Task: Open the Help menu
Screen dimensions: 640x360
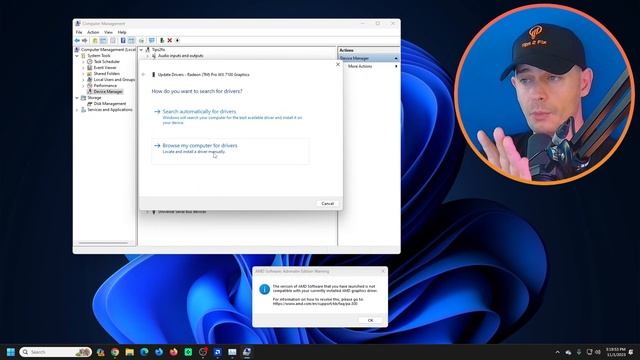Action: (x=122, y=32)
